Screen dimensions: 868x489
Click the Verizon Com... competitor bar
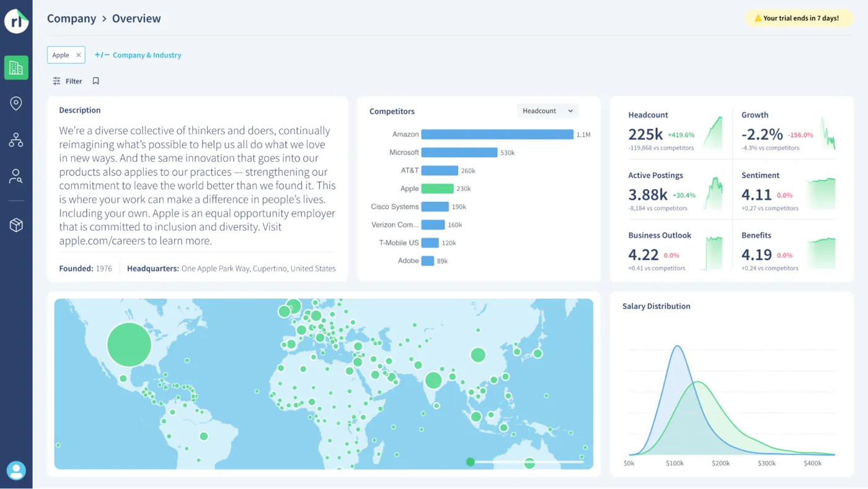(x=433, y=225)
